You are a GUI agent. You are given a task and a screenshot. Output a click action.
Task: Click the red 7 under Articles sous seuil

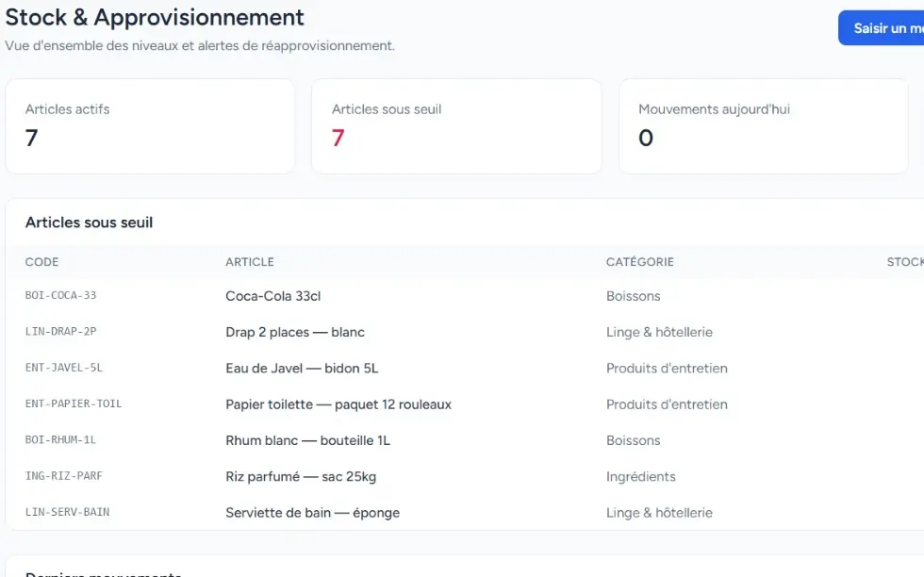(338, 138)
